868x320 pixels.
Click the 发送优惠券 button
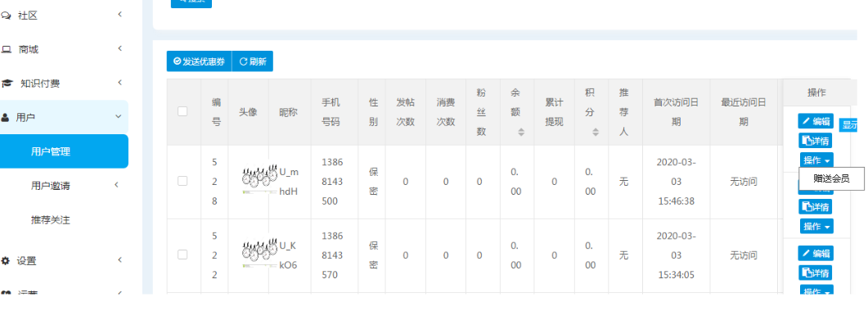tap(200, 61)
